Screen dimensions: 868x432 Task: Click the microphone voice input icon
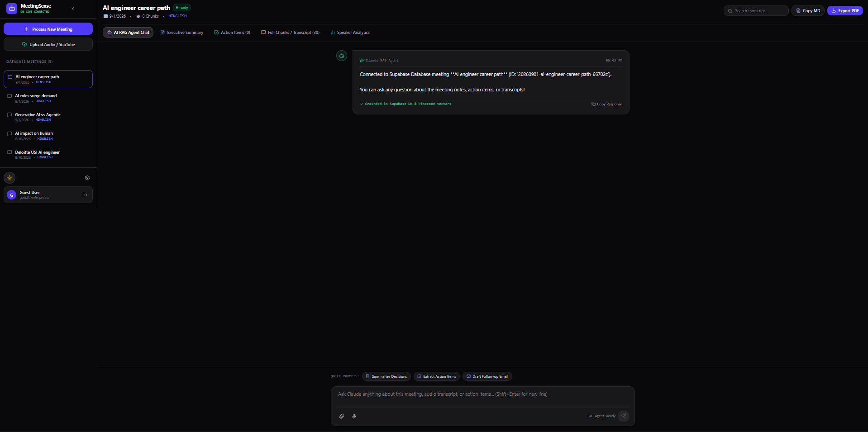coord(354,416)
